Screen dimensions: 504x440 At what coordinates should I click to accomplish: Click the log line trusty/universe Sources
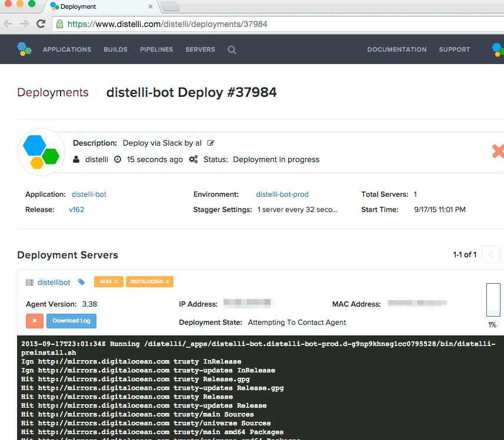pyautogui.click(x=146, y=424)
